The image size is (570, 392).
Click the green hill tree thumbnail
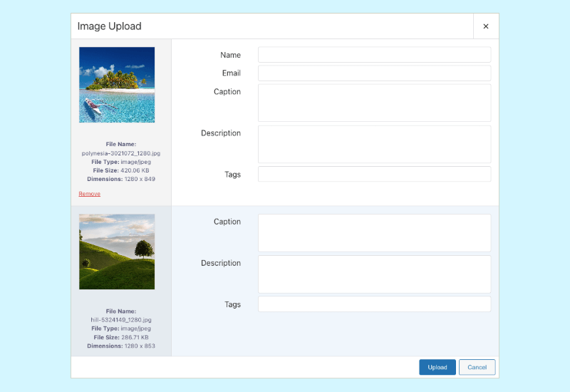pyautogui.click(x=117, y=252)
